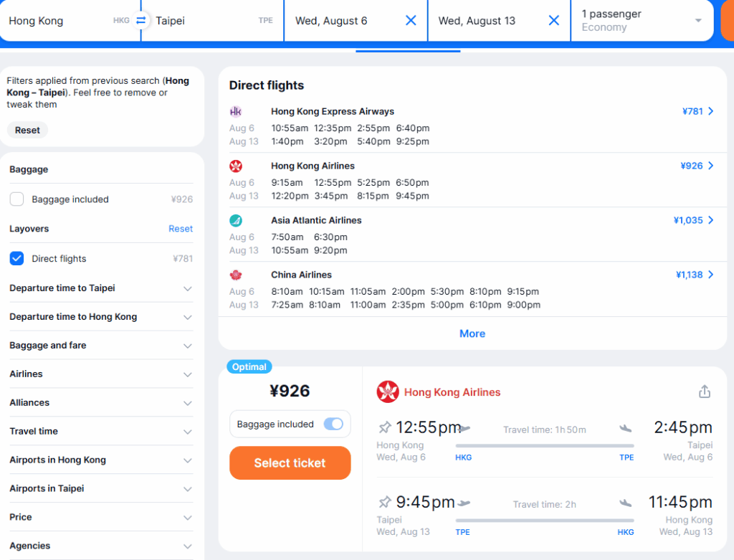
Task: Show more direct flights
Action: point(472,333)
